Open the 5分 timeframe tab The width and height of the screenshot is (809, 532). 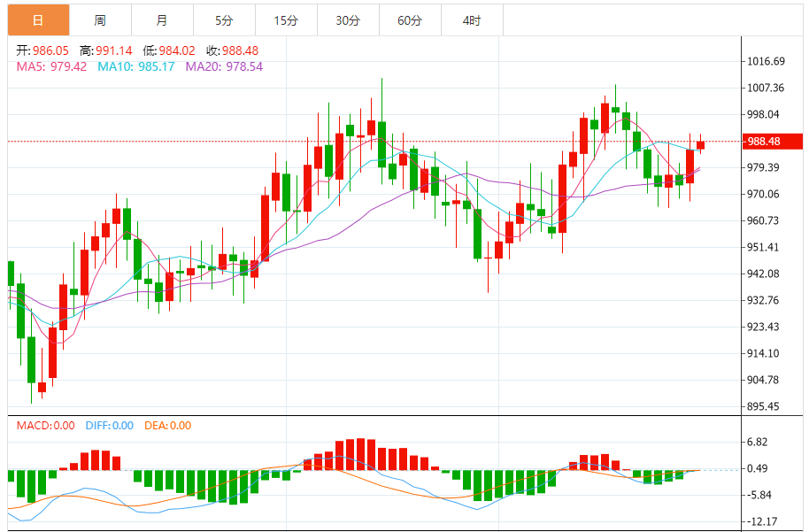click(224, 20)
